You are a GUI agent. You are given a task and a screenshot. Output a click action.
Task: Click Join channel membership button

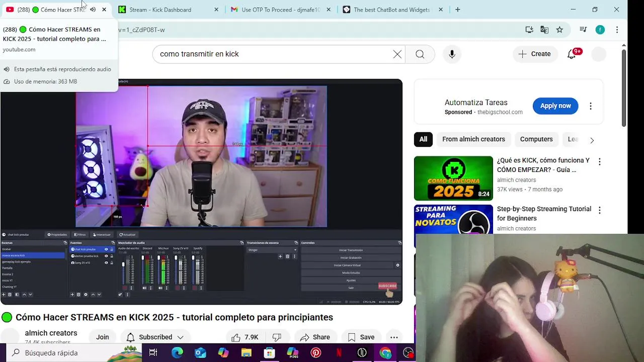[103, 337]
